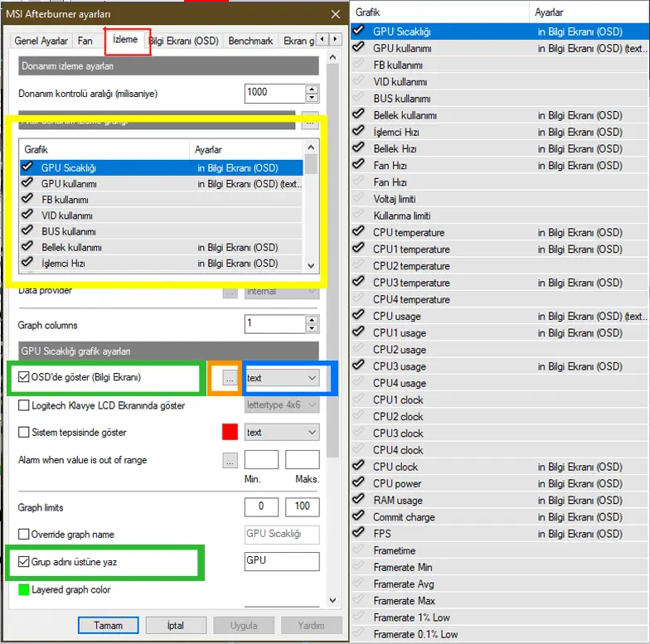Open the Fan tab
650x644 pixels.
85,41
